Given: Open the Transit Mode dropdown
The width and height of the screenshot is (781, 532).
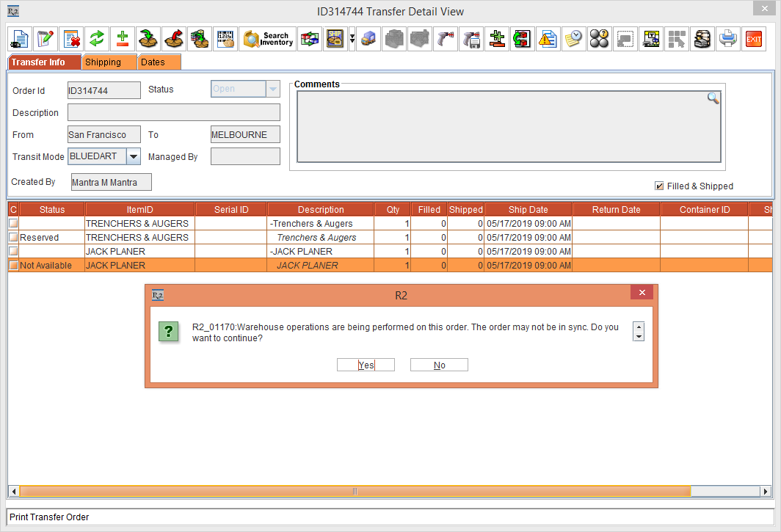Looking at the screenshot, I should (133, 156).
